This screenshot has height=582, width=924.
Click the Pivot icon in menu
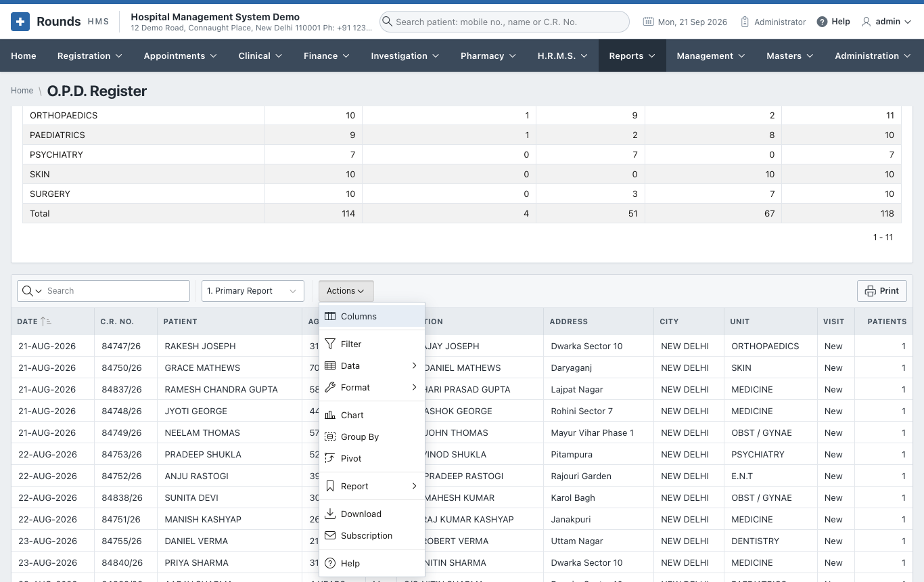(x=330, y=458)
